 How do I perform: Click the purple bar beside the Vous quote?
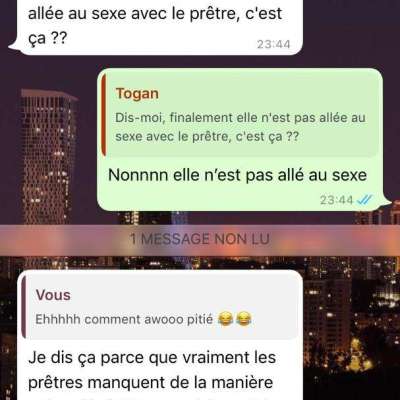[23, 307]
